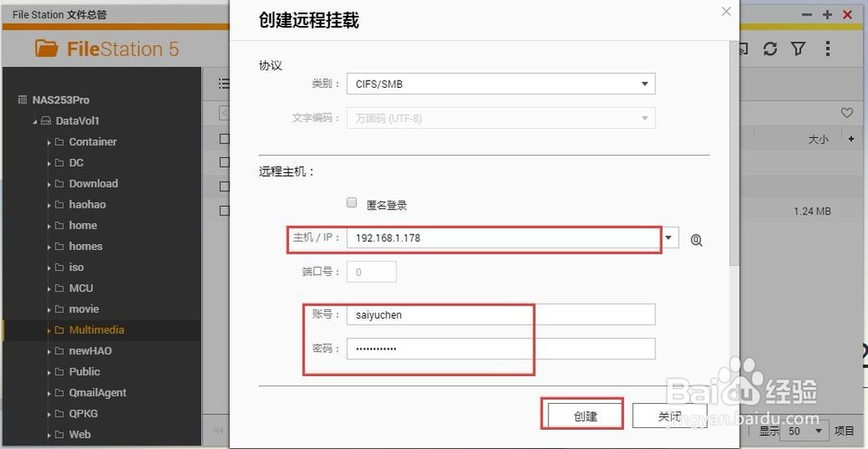This screenshot has height=449, width=868.
Task: Expand the Download folder arrow
Action: (49, 184)
